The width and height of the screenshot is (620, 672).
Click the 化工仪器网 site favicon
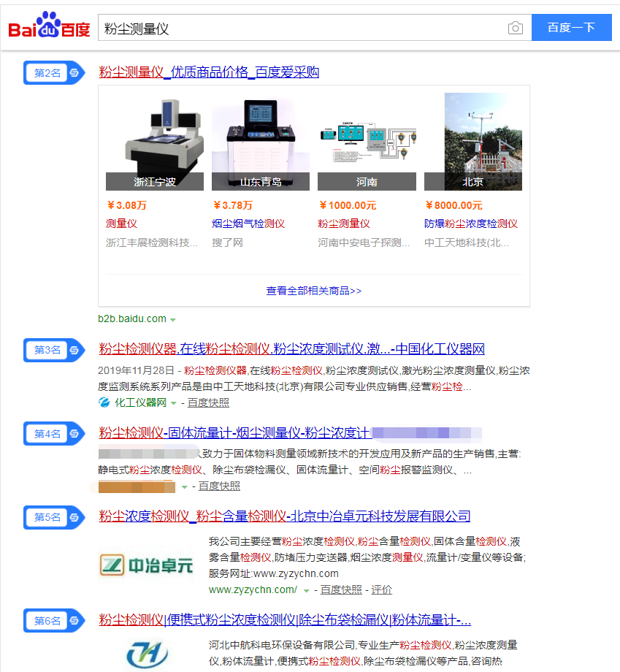[x=104, y=402]
